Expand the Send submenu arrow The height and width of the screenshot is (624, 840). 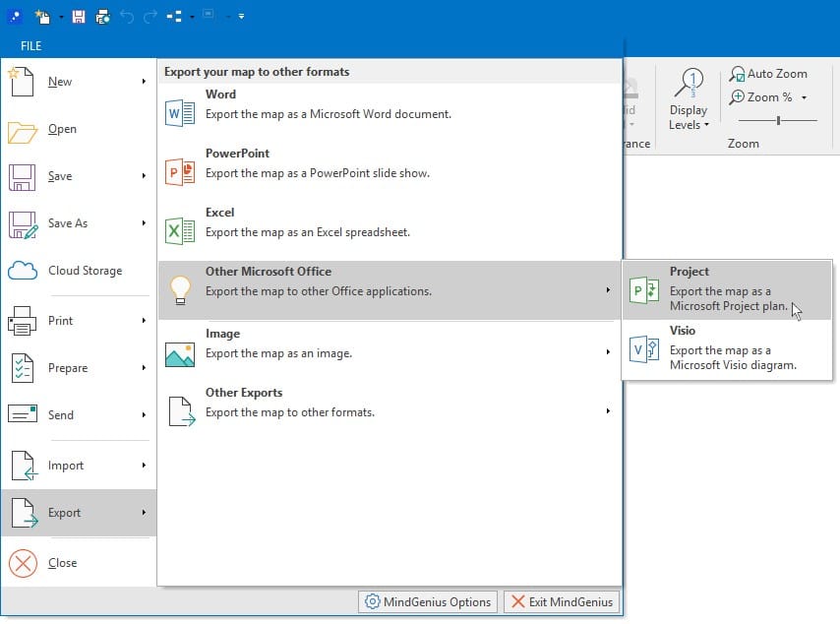click(144, 415)
